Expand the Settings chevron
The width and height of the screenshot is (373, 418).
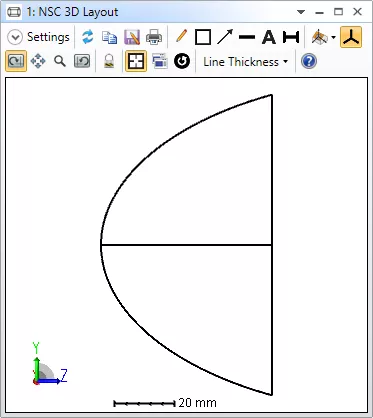point(15,37)
